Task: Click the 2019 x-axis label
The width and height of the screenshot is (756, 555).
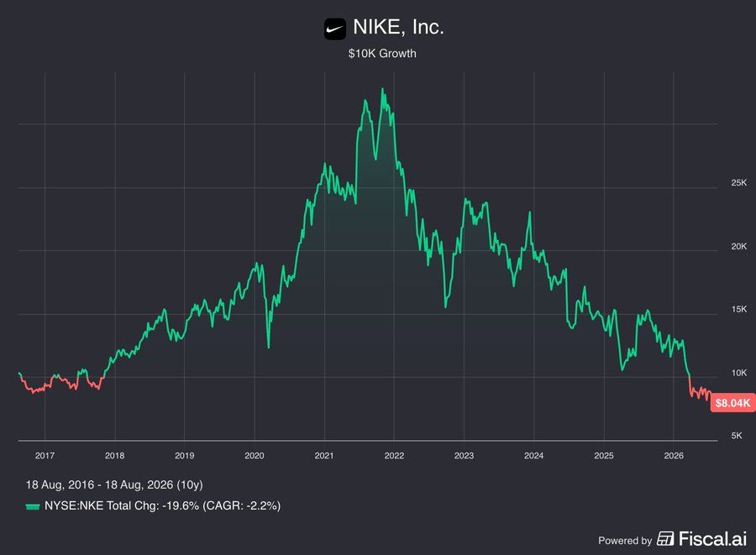Action: (185, 456)
